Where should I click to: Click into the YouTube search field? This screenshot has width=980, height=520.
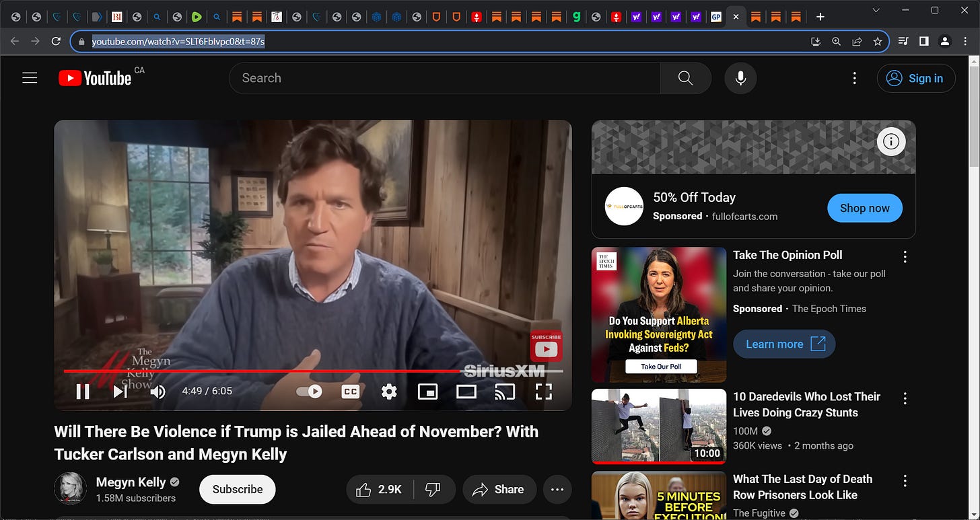click(x=444, y=78)
